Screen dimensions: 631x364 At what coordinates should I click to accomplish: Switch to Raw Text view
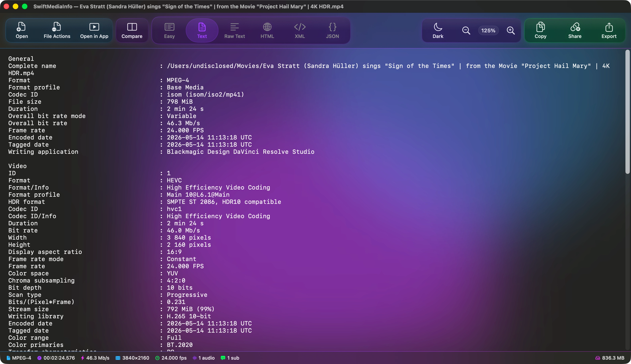(235, 30)
